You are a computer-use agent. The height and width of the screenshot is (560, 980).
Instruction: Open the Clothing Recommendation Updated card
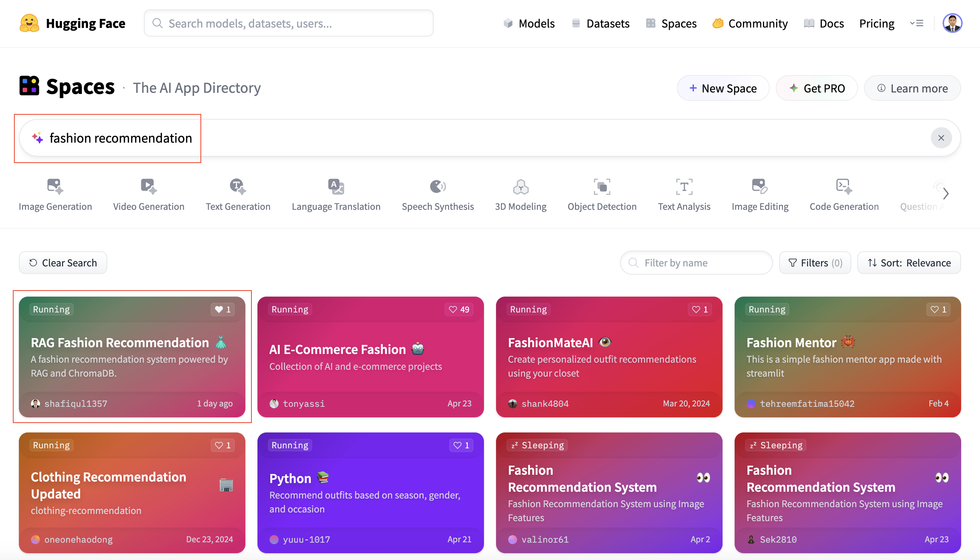[132, 493]
